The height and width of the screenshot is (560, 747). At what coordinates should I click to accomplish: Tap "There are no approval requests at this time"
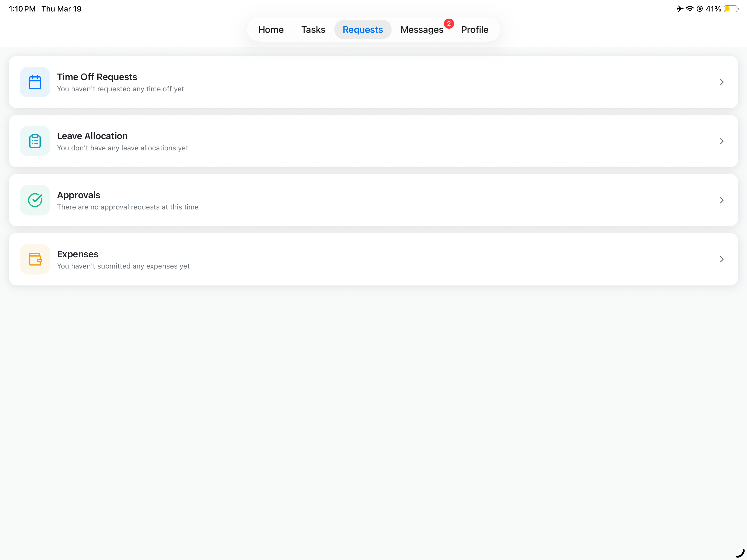128,207
